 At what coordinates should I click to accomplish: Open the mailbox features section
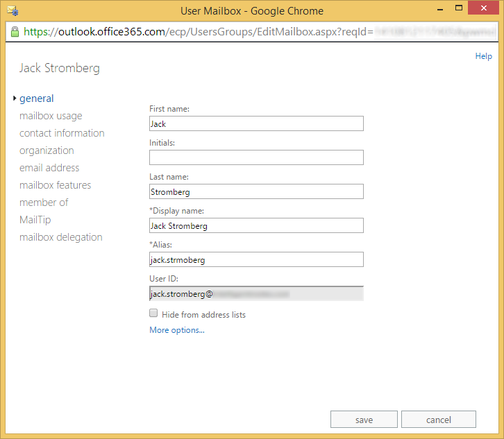coord(55,185)
